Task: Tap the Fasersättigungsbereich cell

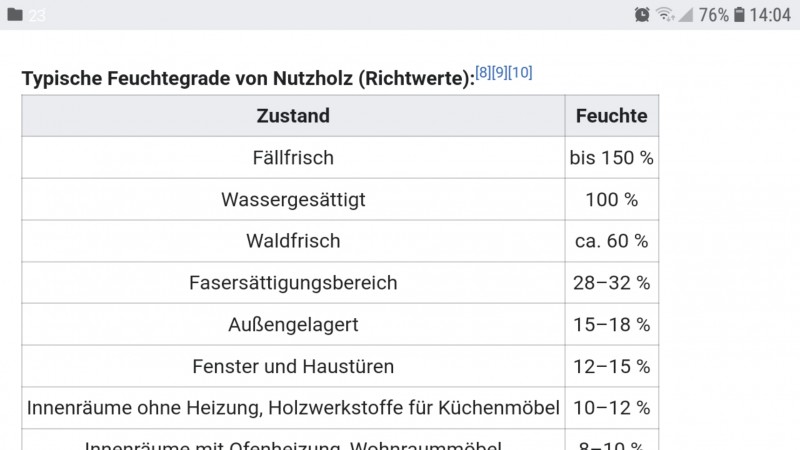Action: click(x=293, y=283)
